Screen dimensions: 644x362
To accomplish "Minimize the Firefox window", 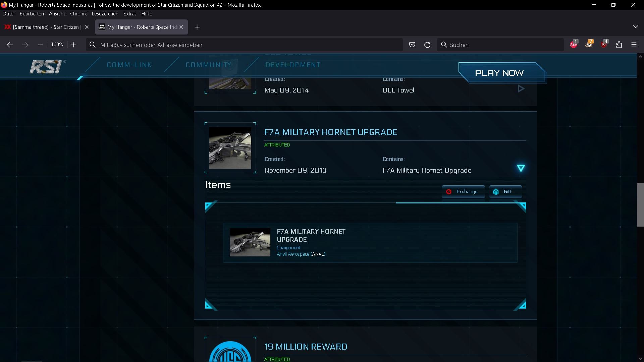I will [594, 5].
